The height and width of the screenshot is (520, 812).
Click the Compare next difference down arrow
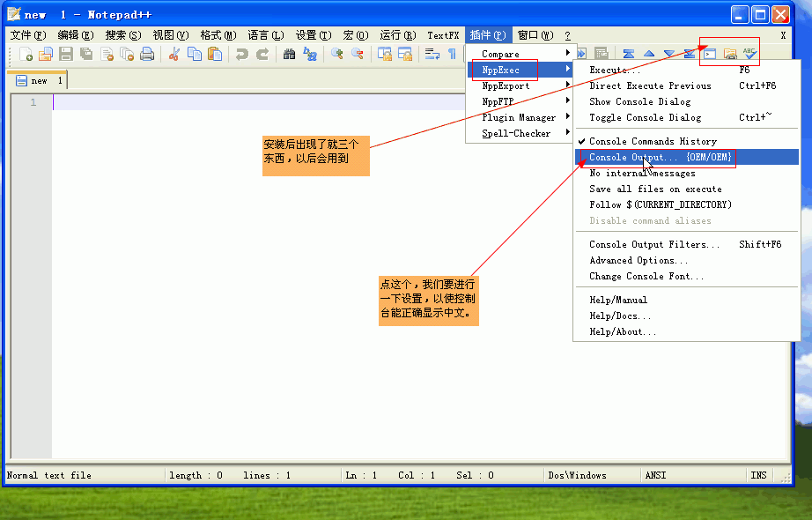[x=669, y=54]
